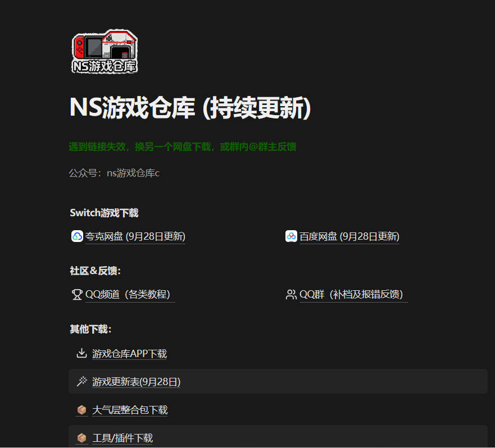Click the magic wand icon beside 游戏更新表
Image resolution: width=495 pixels, height=448 pixels.
[x=82, y=381]
